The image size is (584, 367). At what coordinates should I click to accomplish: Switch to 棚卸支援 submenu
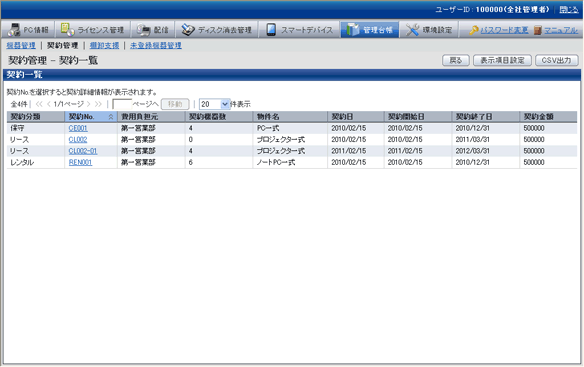click(x=104, y=45)
